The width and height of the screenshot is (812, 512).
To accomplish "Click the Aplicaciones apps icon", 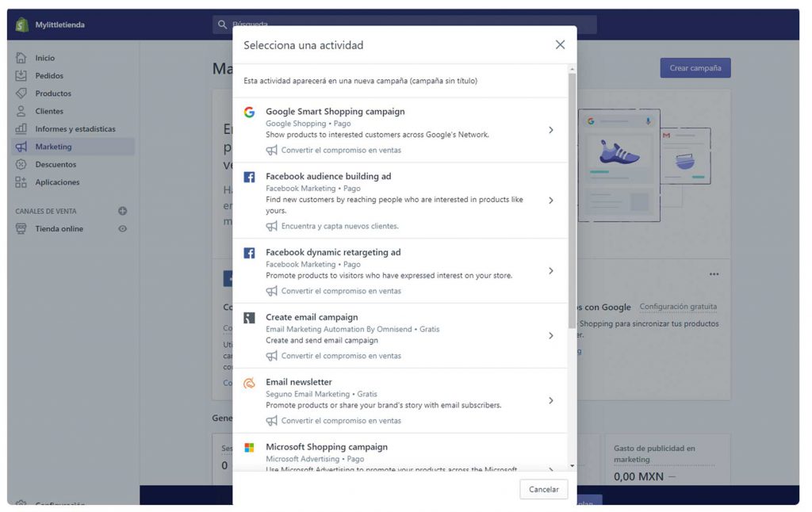I will tap(21, 181).
